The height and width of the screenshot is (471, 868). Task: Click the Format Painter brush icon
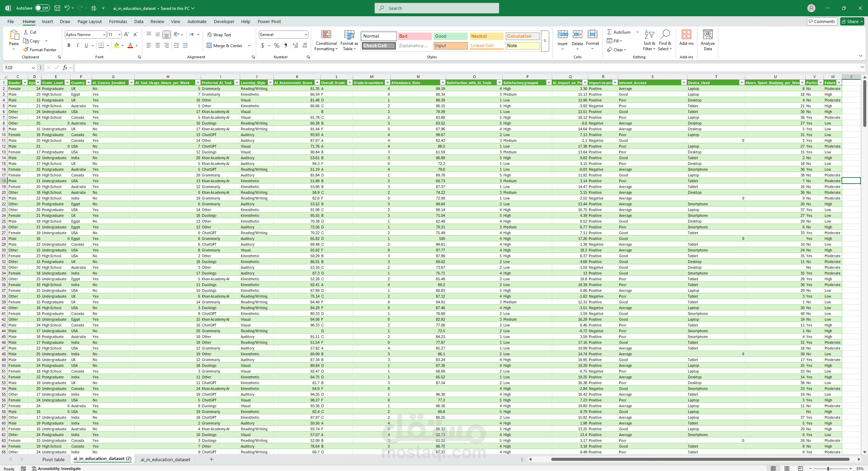pos(26,50)
